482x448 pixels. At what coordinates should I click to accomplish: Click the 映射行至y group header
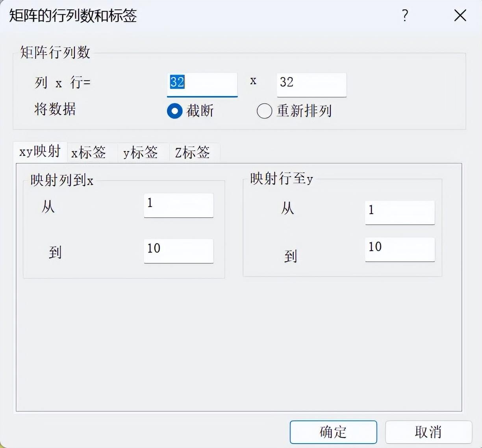pyautogui.click(x=281, y=178)
